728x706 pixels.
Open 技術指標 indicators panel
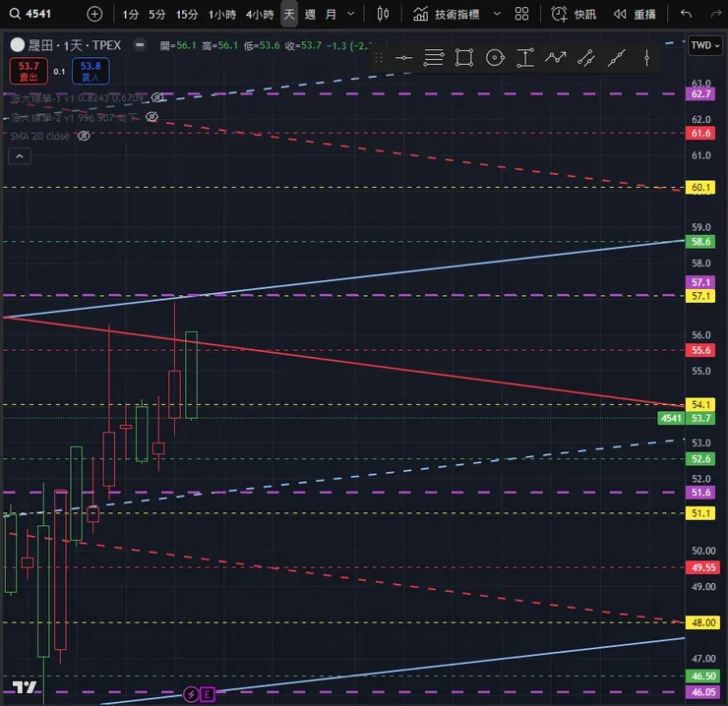(x=447, y=15)
